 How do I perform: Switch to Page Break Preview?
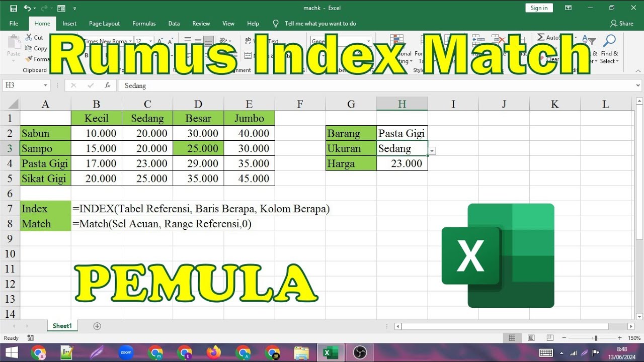click(x=550, y=338)
